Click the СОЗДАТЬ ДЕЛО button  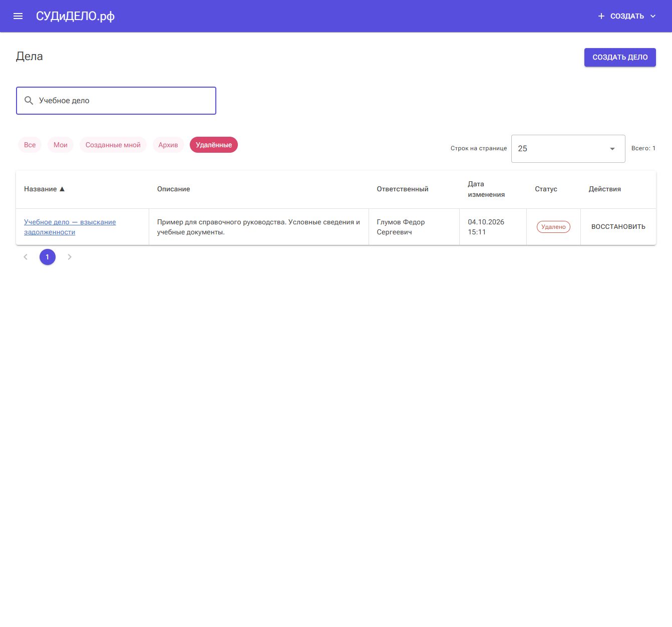tap(620, 57)
